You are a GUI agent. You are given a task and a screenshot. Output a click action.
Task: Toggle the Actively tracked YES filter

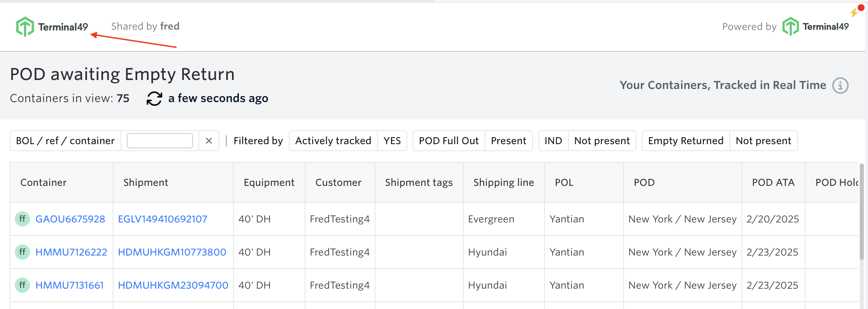point(347,141)
